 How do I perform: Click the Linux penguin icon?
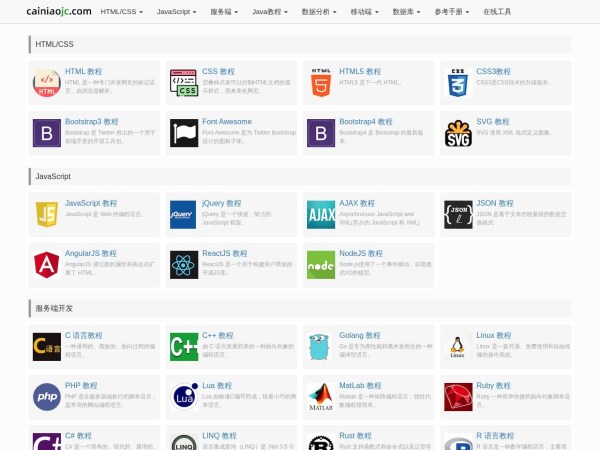click(x=458, y=346)
